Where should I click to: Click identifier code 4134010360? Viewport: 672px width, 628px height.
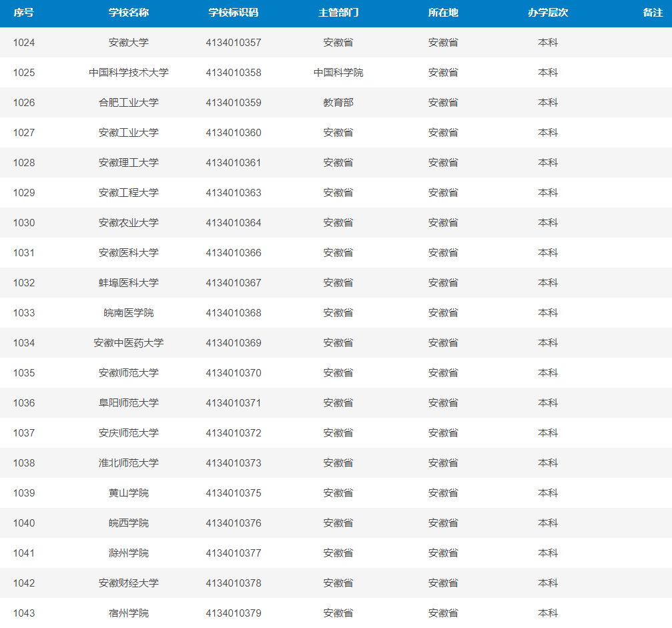coord(234,132)
